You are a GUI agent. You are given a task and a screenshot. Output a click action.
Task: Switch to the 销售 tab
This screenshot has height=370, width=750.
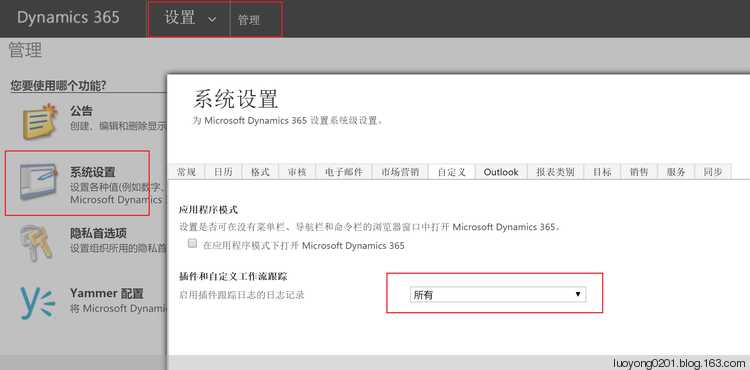(639, 172)
